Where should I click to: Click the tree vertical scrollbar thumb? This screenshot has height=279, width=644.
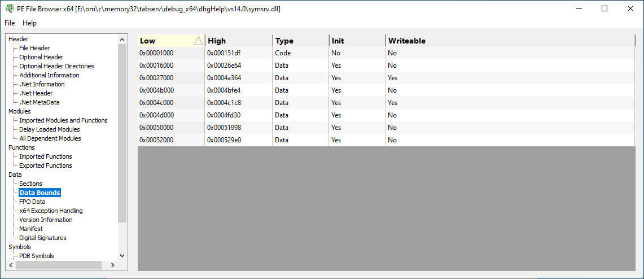pos(122,133)
